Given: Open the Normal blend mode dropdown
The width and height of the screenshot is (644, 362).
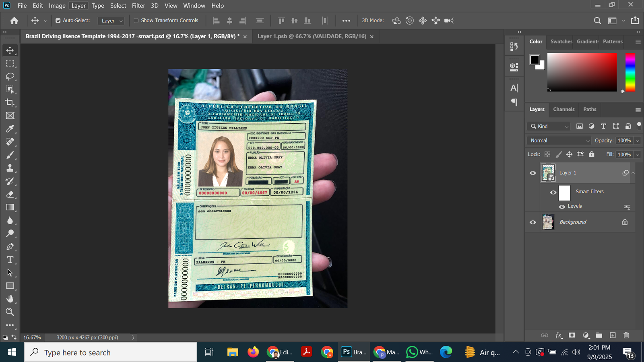Looking at the screenshot, I should (x=559, y=141).
